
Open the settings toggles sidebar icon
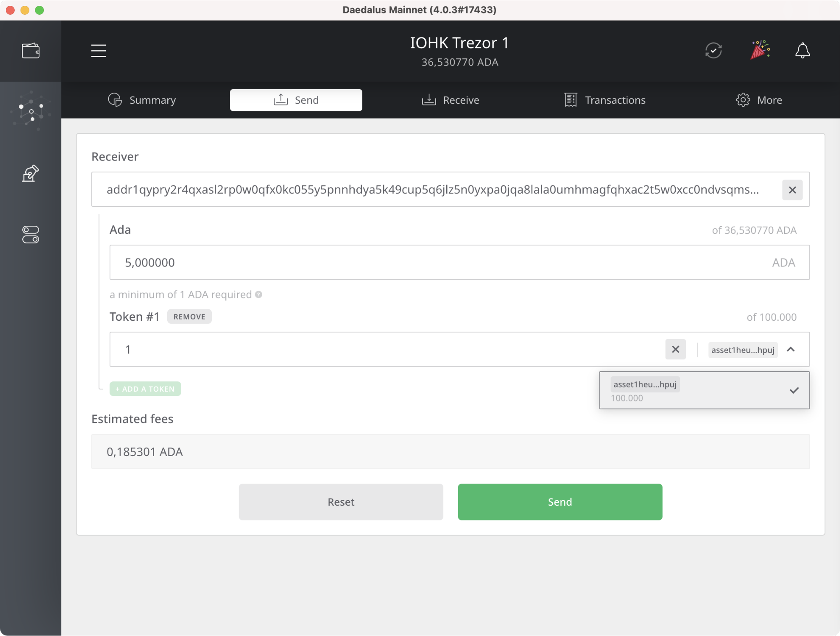coord(31,235)
